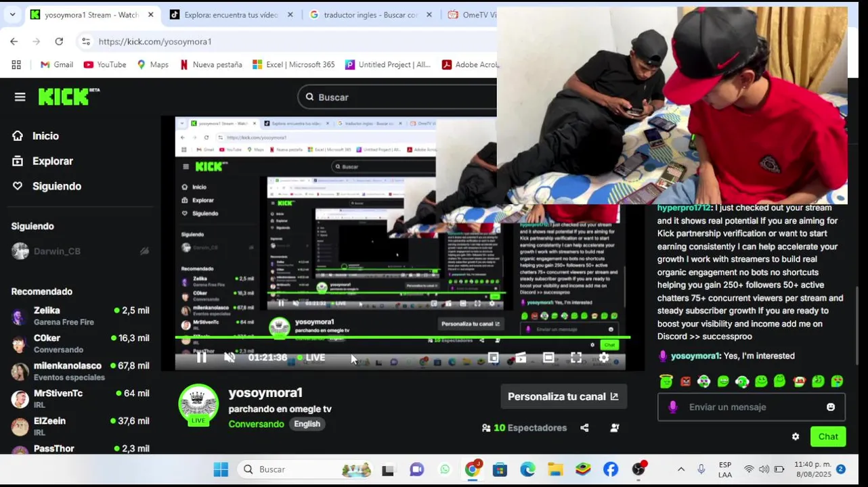Image resolution: width=868 pixels, height=487 pixels.
Task: Open WhatsApp from the taskbar
Action: coord(445,469)
